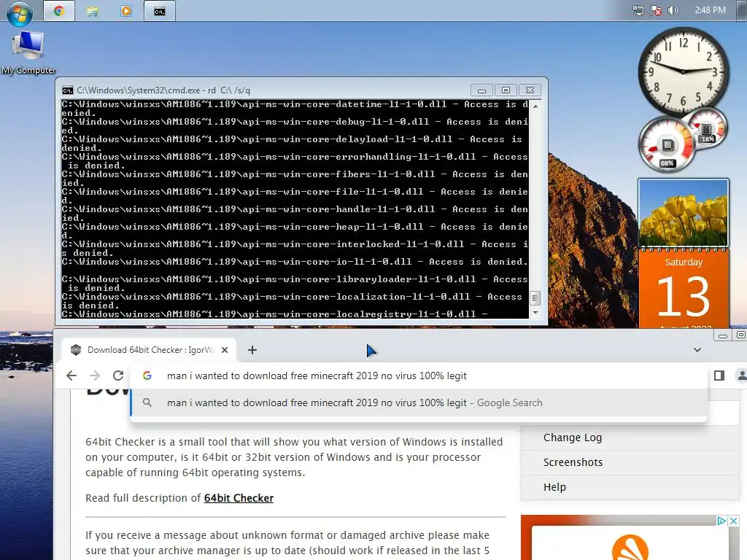Select the Download 64bit Checker tab
The height and width of the screenshot is (560, 747).
[x=147, y=350]
